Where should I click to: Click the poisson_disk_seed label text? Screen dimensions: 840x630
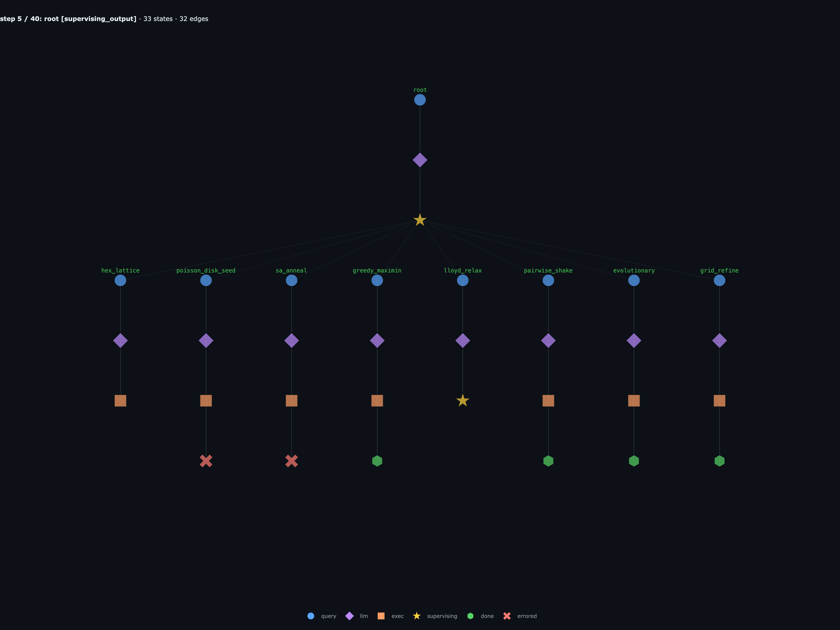click(x=206, y=270)
